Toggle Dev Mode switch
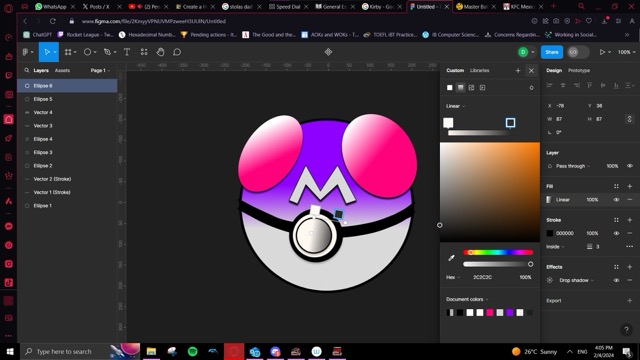The width and height of the screenshot is (640, 360). pos(578,52)
